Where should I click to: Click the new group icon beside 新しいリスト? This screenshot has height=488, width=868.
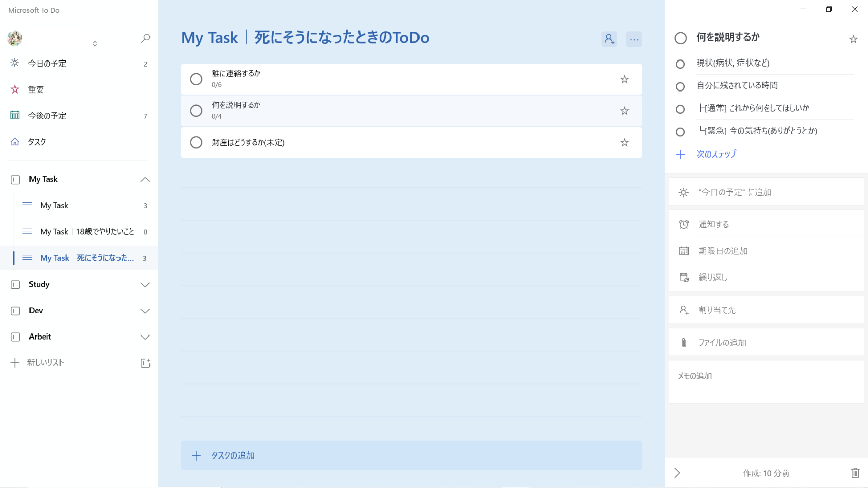[x=145, y=363]
